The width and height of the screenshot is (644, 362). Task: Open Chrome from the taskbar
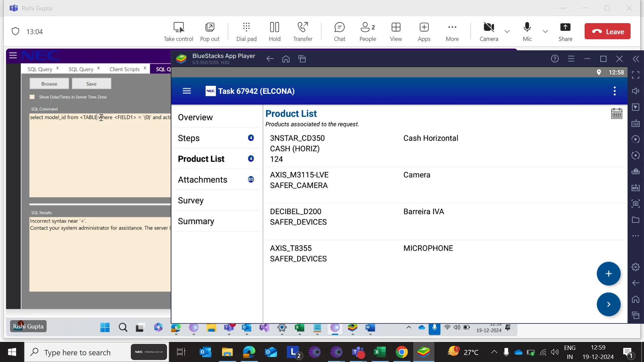[x=402, y=352]
